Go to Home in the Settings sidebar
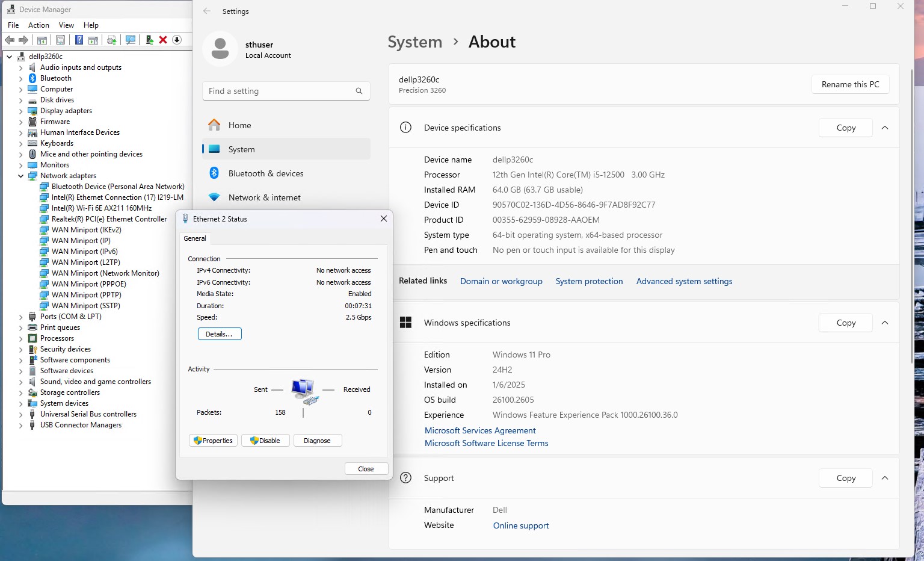Screen dimensions: 924x561 (239, 125)
